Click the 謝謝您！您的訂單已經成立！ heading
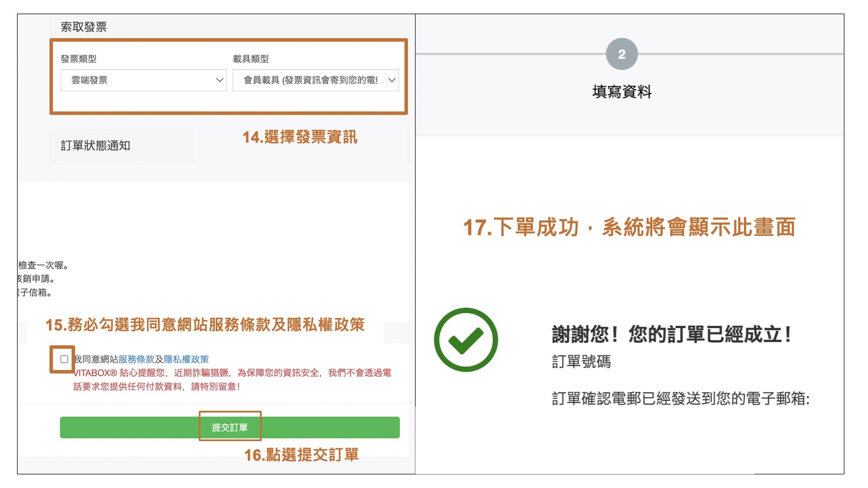Viewport: 868px width, 488px height. click(671, 334)
